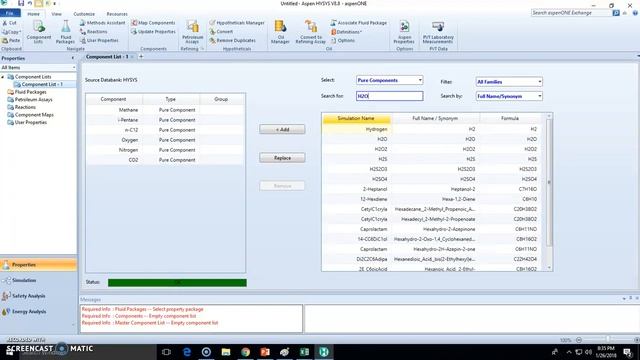Viewport: 640px width, 360px height.
Task: Click Map Components
Action: point(153,23)
